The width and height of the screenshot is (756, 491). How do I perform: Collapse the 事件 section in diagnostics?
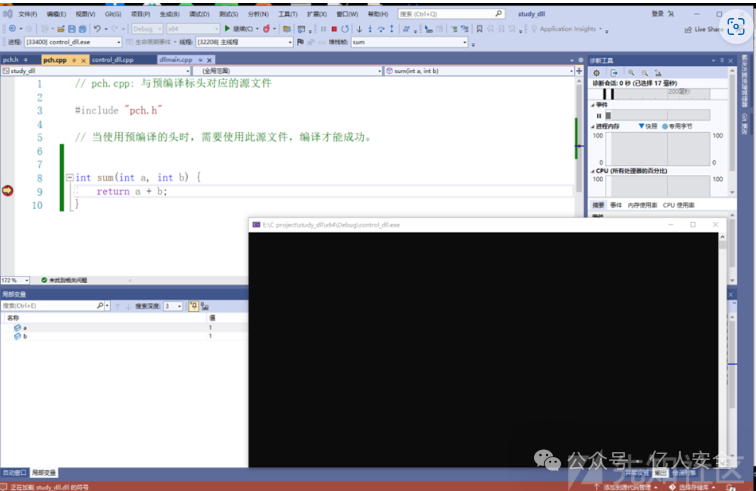coord(593,105)
